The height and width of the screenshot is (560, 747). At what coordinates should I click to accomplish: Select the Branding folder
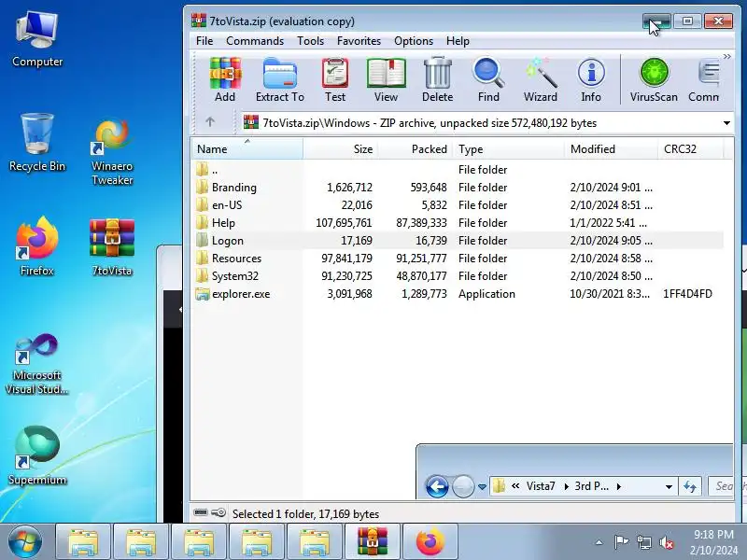coord(458,188)
